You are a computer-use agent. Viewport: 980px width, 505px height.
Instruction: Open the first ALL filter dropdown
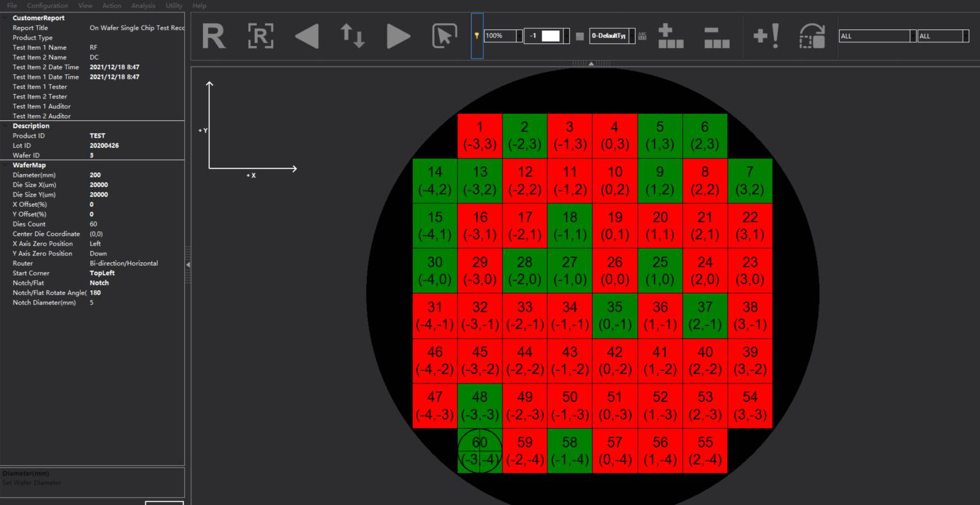click(x=913, y=36)
